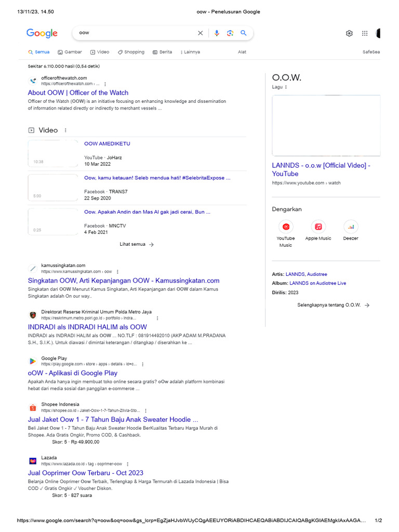Open Video section options menu
399x532 pixels.
pyautogui.click(x=65, y=130)
